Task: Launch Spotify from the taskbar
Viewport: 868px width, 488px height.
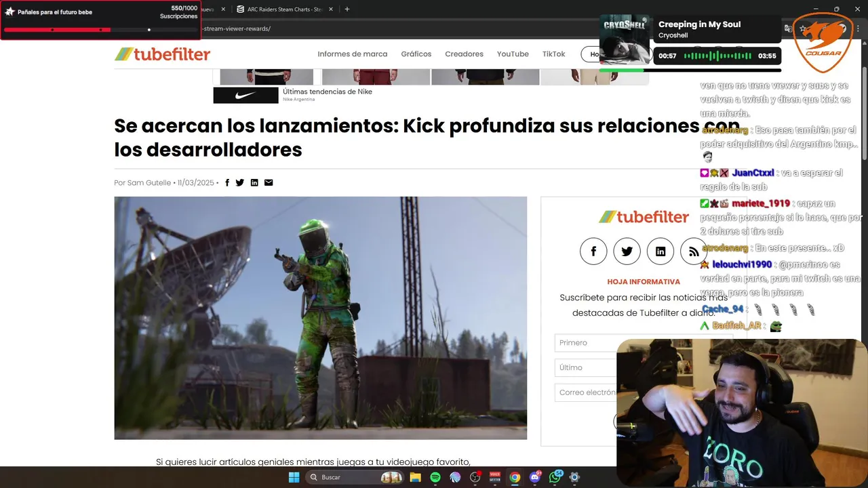Action: pos(435,477)
